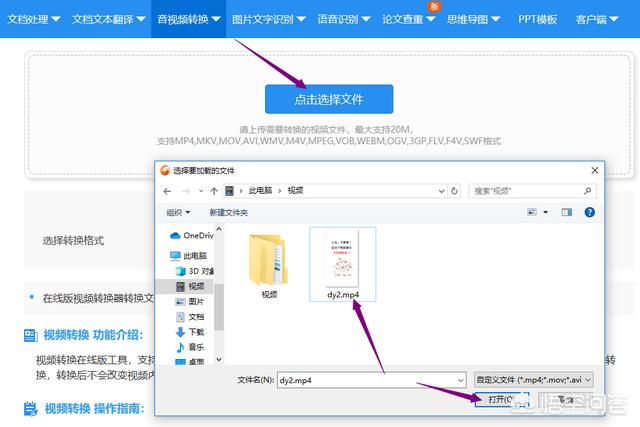Refresh the folder view in file dialog

click(454, 190)
